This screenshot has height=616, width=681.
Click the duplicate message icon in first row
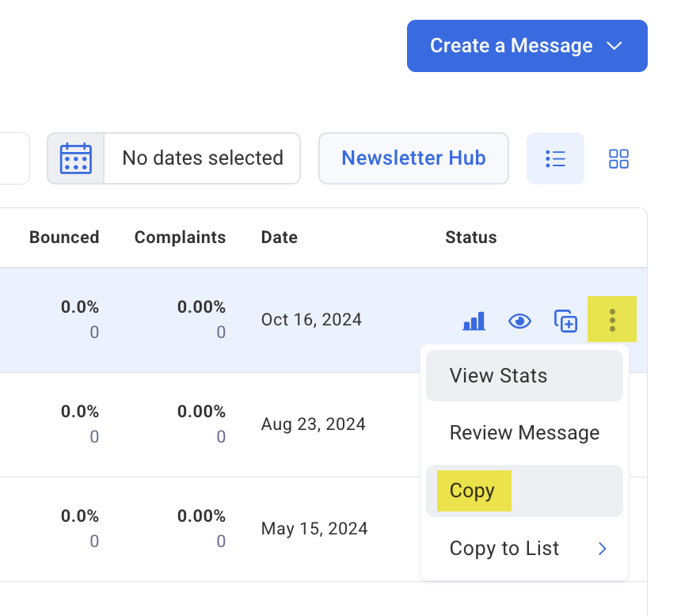click(565, 321)
